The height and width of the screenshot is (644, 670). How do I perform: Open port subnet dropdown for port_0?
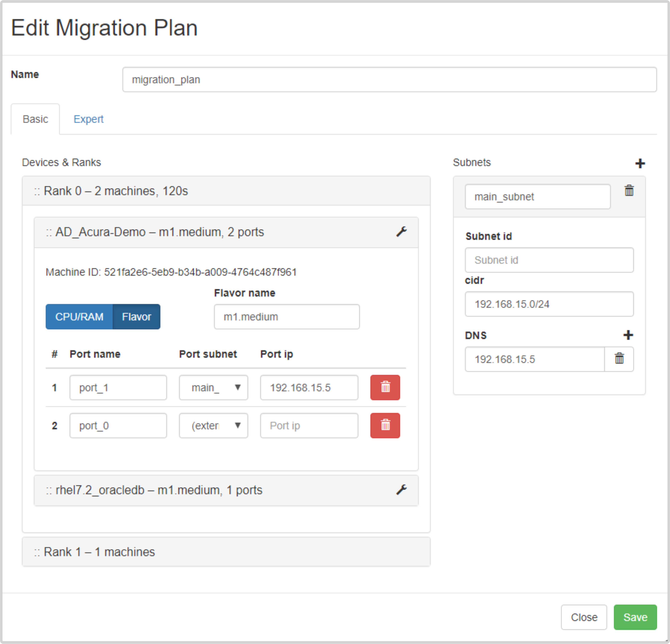coord(213,425)
